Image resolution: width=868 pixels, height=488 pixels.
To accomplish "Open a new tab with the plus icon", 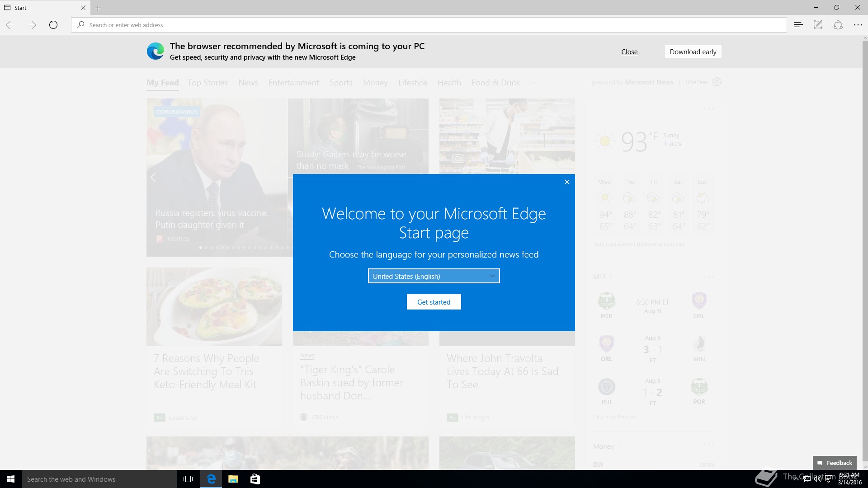I will tap(98, 8).
